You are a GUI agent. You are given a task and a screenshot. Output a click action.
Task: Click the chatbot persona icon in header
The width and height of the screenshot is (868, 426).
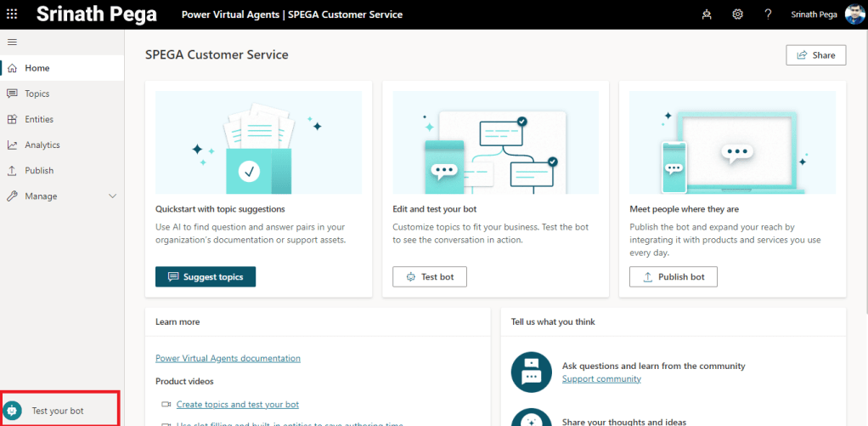(707, 14)
